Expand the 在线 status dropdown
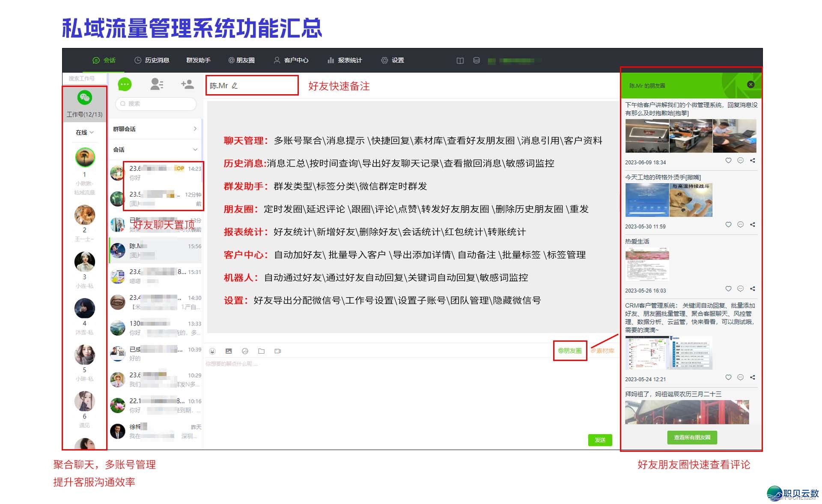This screenshot has width=822, height=504. coord(85,133)
